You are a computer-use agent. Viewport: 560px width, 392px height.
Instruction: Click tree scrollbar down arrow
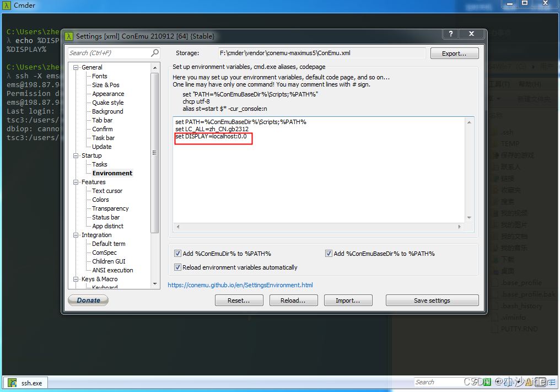pyautogui.click(x=155, y=284)
